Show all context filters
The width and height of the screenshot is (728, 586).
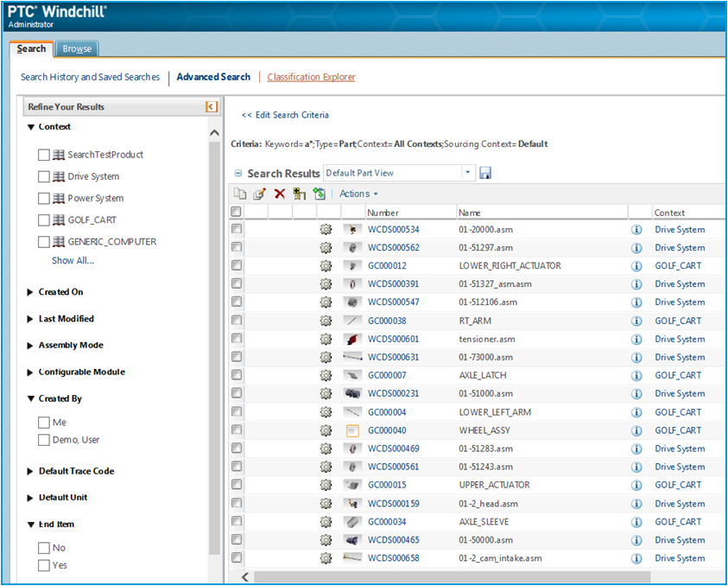pyautogui.click(x=73, y=261)
